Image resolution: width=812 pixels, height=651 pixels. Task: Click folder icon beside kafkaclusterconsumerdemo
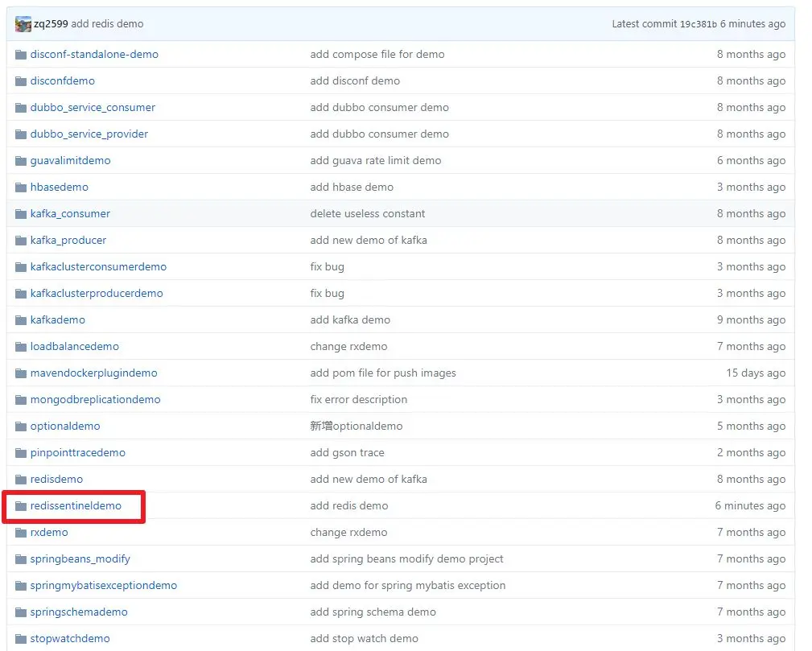21,266
